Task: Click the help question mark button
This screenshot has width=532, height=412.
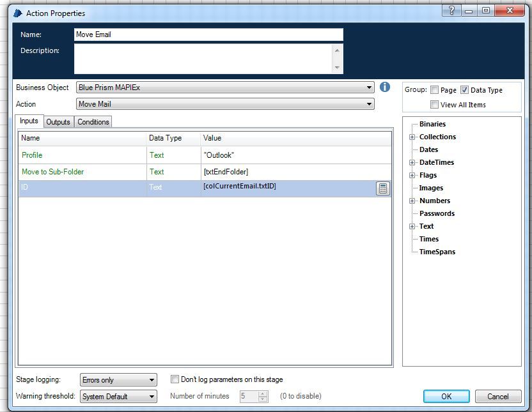Action: pos(451,10)
